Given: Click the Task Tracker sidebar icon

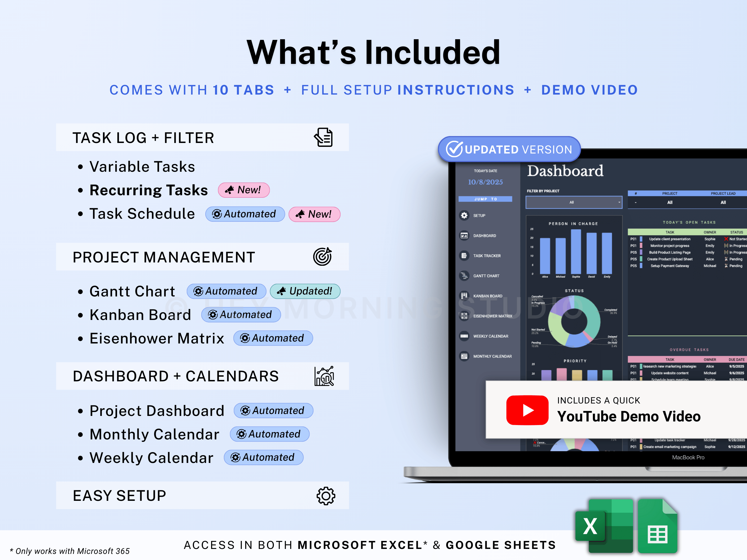Looking at the screenshot, I should pos(465,256).
